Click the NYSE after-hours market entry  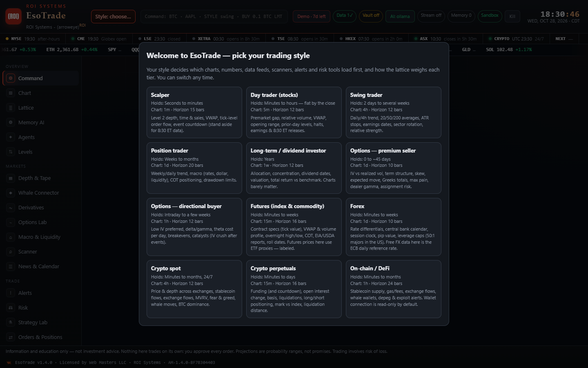33,39
